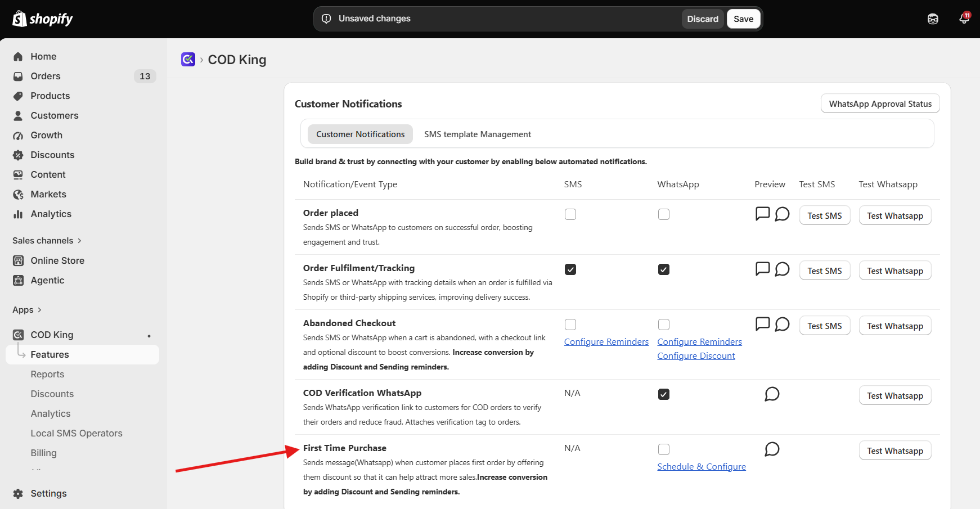Screen dimensions: 980x509
Task: Uncheck SMS for Order Fulfilment/Tracking
Action: 570,269
